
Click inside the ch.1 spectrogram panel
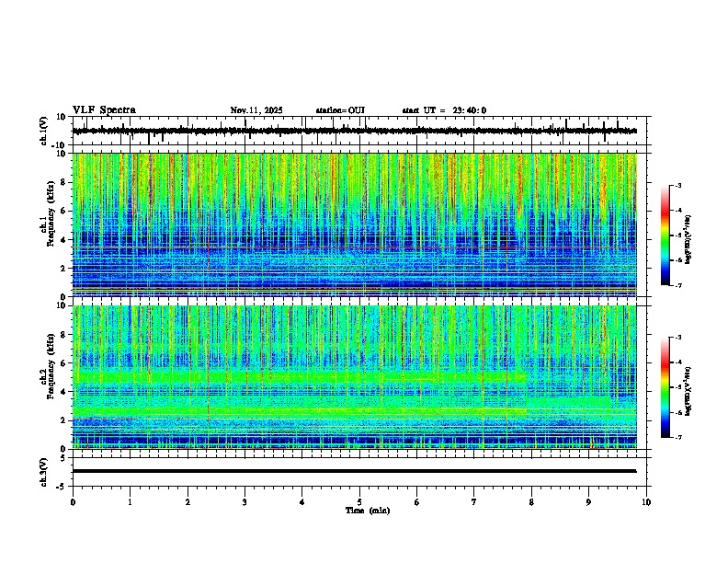click(x=354, y=224)
